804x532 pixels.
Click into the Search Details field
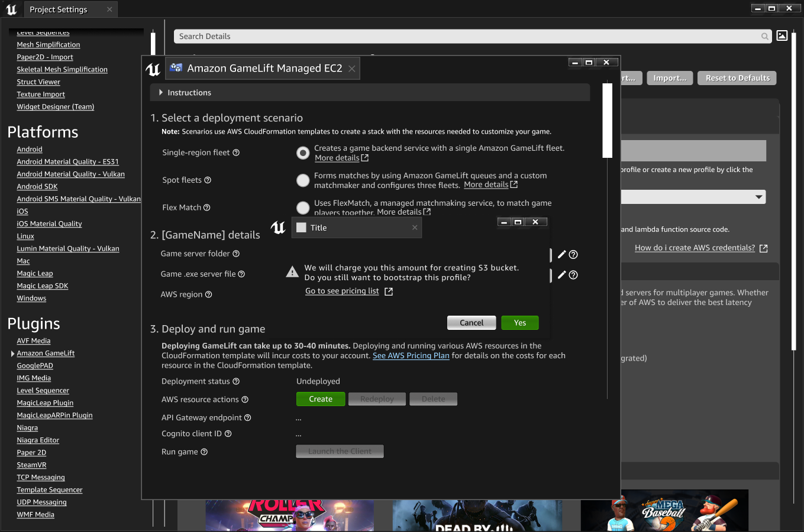pos(467,37)
